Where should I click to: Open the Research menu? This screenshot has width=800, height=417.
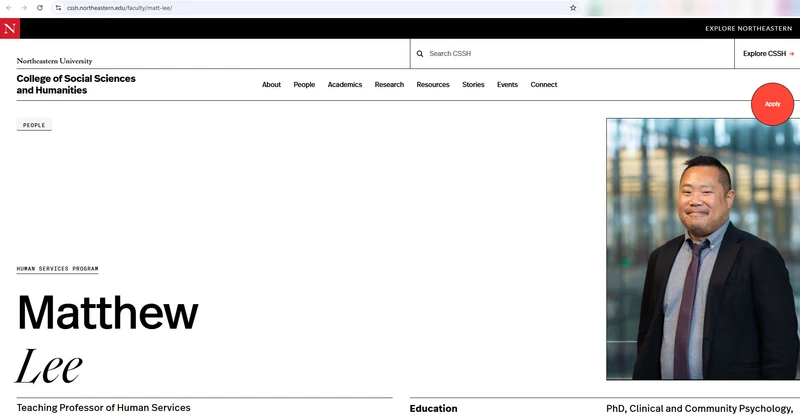click(x=389, y=85)
